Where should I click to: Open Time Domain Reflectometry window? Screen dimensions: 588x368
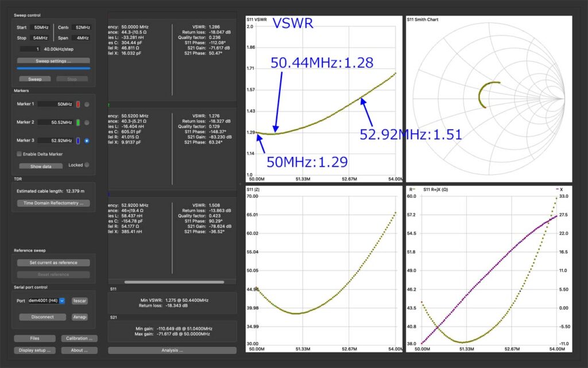[53, 203]
